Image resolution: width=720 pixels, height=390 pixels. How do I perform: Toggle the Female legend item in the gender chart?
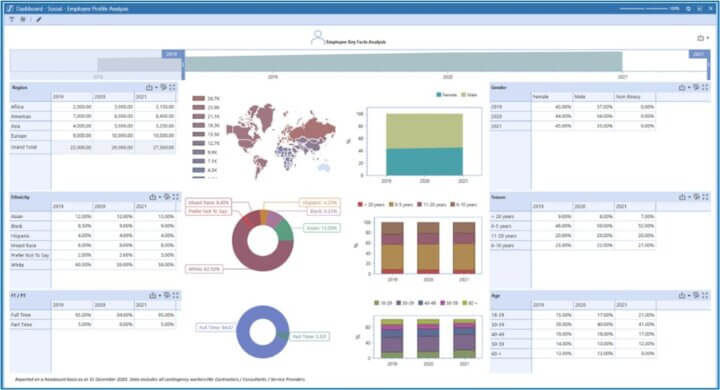[446, 95]
